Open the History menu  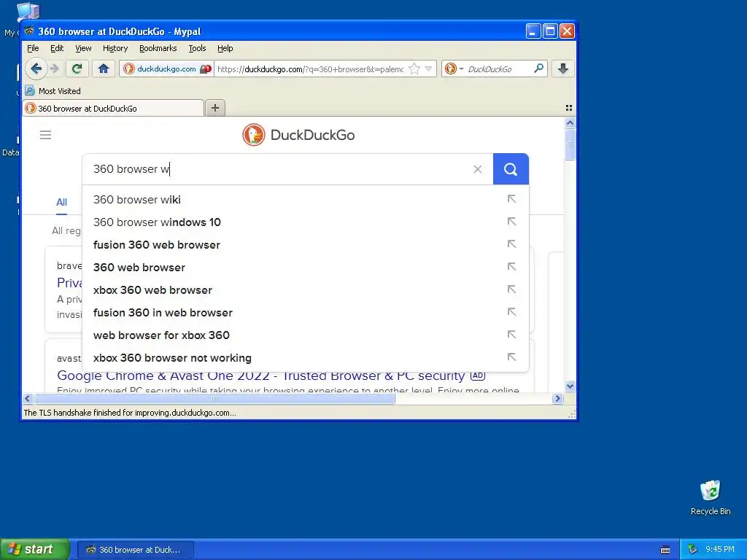(115, 48)
